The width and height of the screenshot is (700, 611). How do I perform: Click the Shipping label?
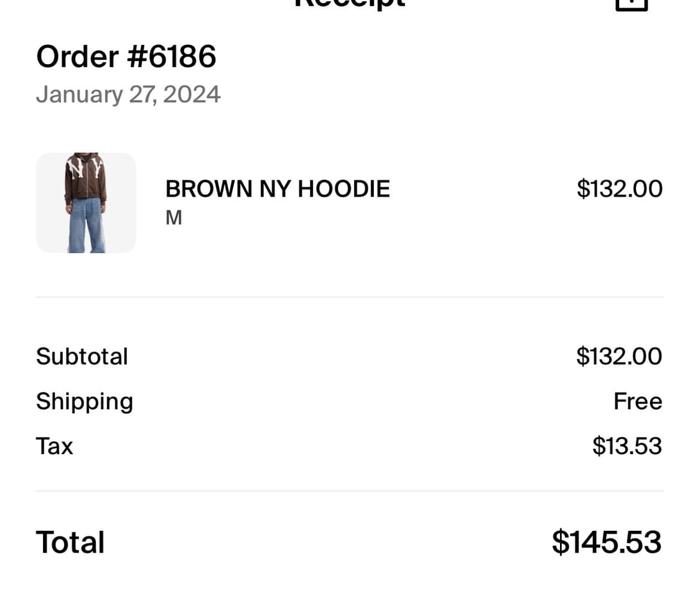tap(85, 401)
